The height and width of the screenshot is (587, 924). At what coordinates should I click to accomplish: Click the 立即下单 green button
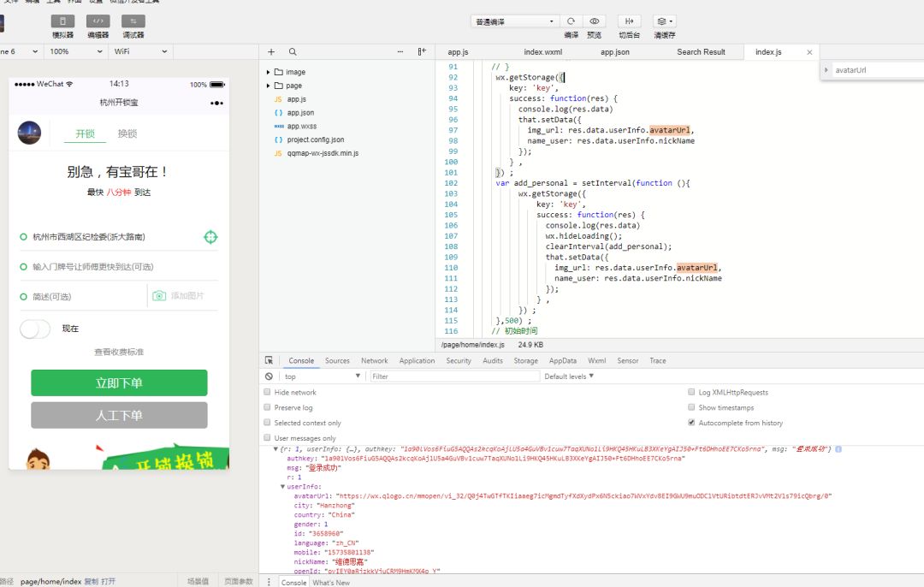pyautogui.click(x=119, y=383)
